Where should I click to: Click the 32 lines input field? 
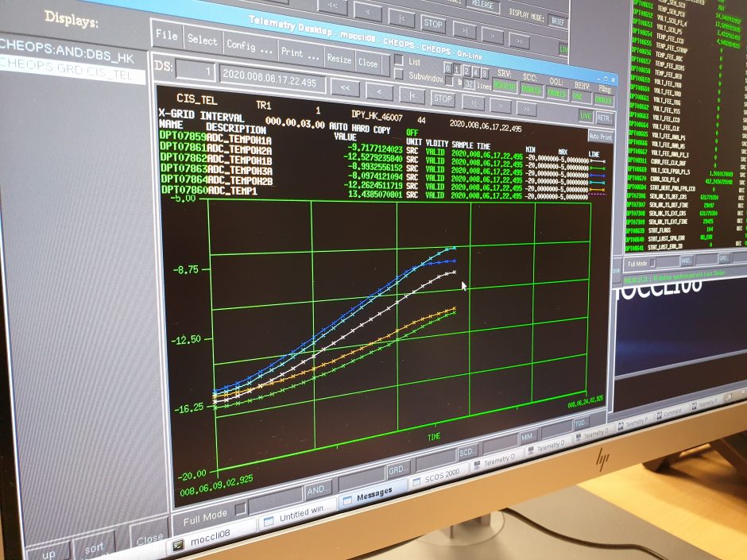point(469,84)
